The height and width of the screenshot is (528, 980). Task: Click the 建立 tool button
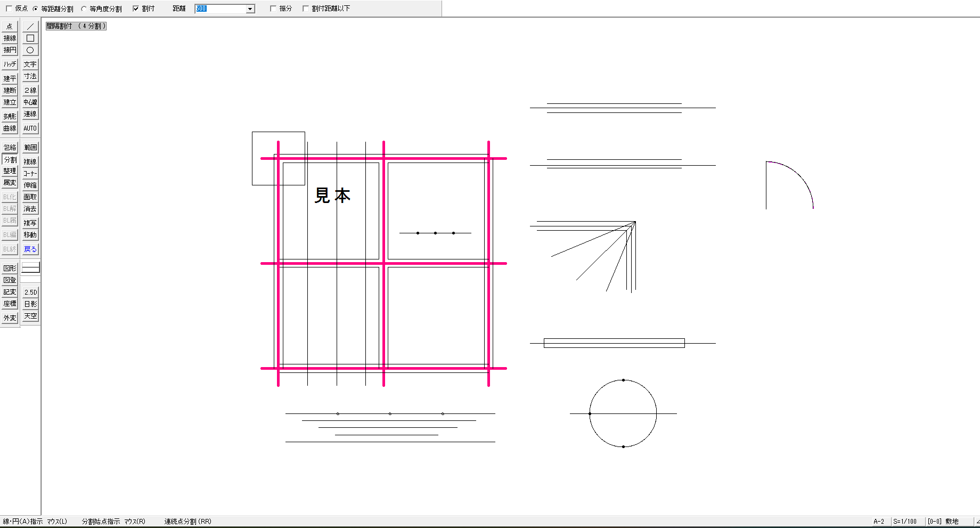tap(10, 102)
